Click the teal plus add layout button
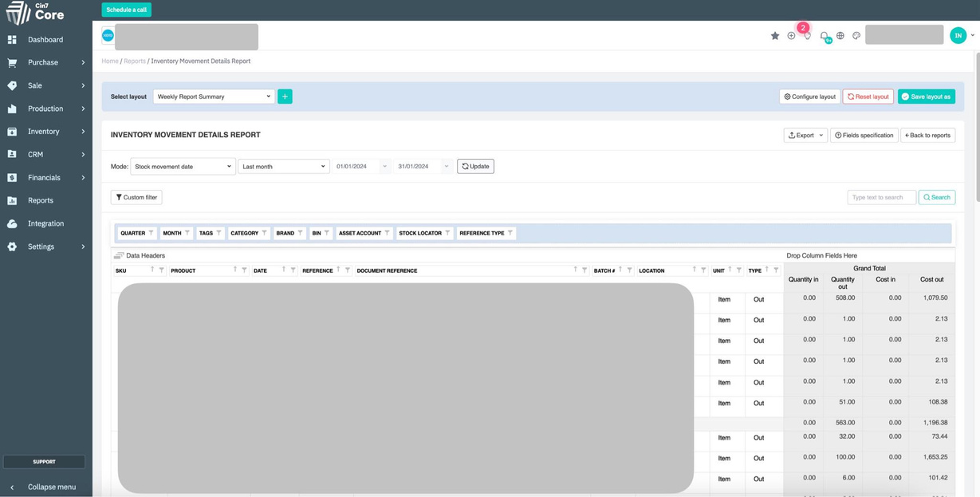The width and height of the screenshot is (980, 497). (285, 97)
